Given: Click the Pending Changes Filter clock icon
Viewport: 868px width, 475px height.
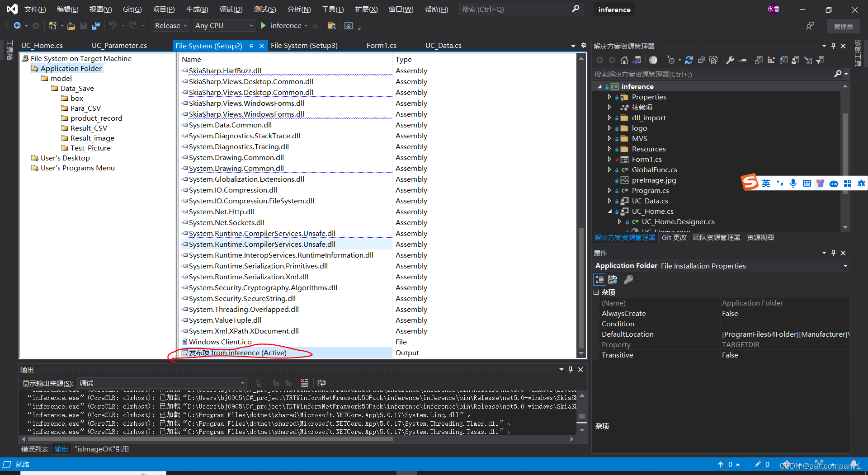Looking at the screenshot, I should pos(671,60).
